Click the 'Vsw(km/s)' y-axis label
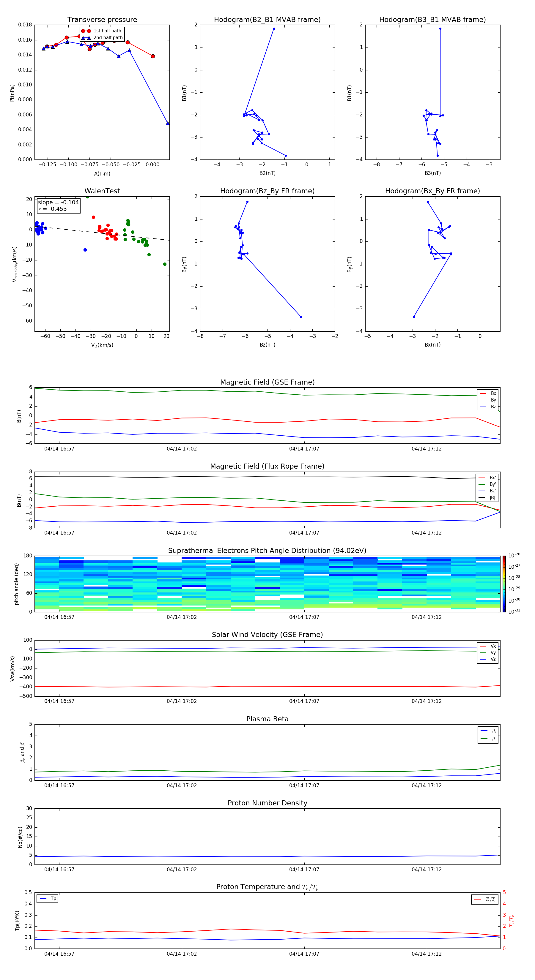Viewport: 535px width, 980px height. pos(12,668)
